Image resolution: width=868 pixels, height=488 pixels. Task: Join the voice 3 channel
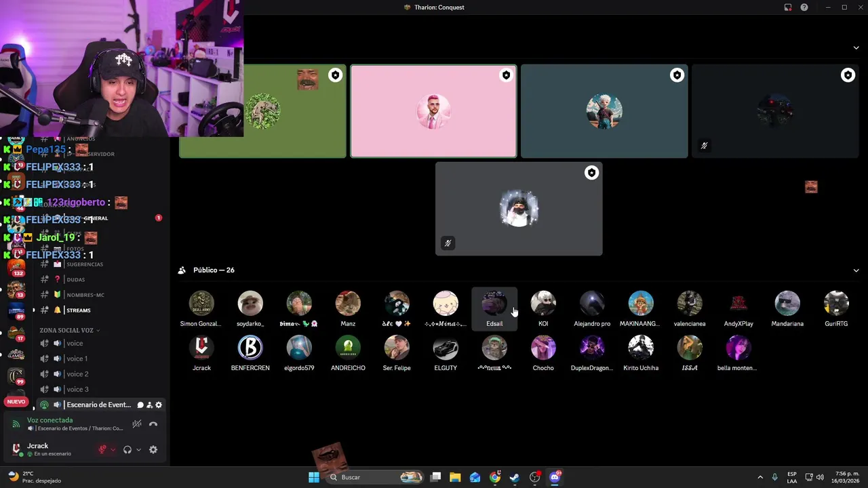coord(77,389)
